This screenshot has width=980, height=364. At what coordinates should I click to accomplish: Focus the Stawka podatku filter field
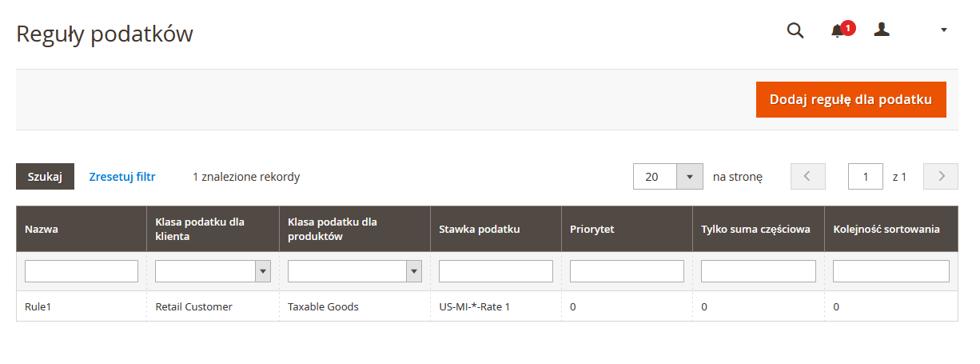coord(496,271)
